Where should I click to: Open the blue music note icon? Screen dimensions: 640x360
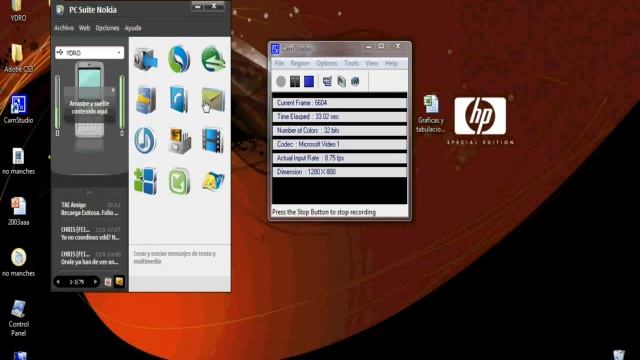coord(145,140)
